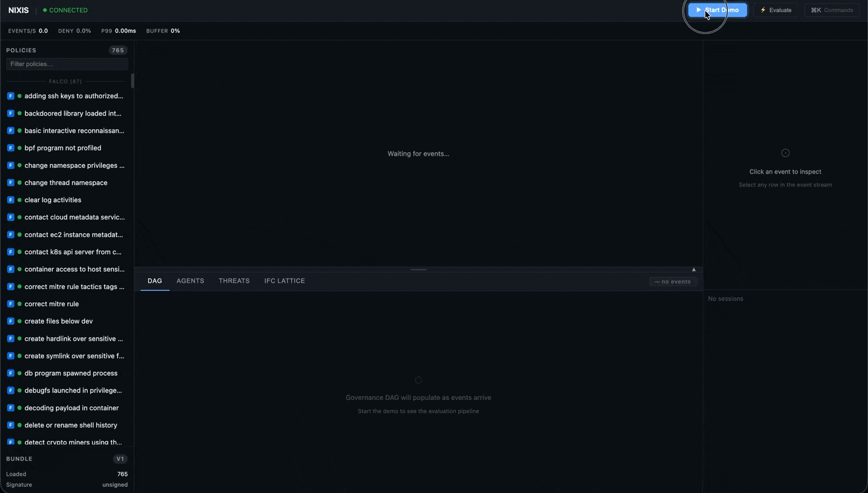Select policy 'backdoored library loaded int...'

pyautogui.click(x=67, y=113)
